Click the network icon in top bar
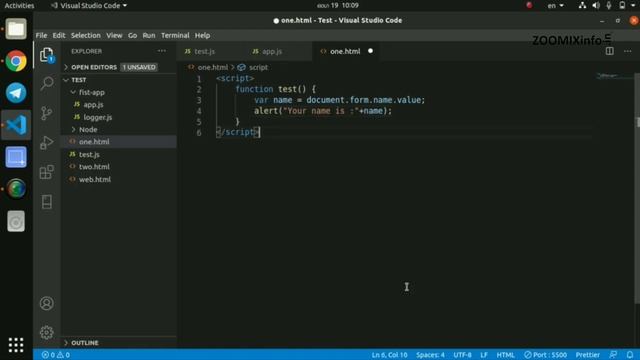Screen dimensions: 640x360 582,5
